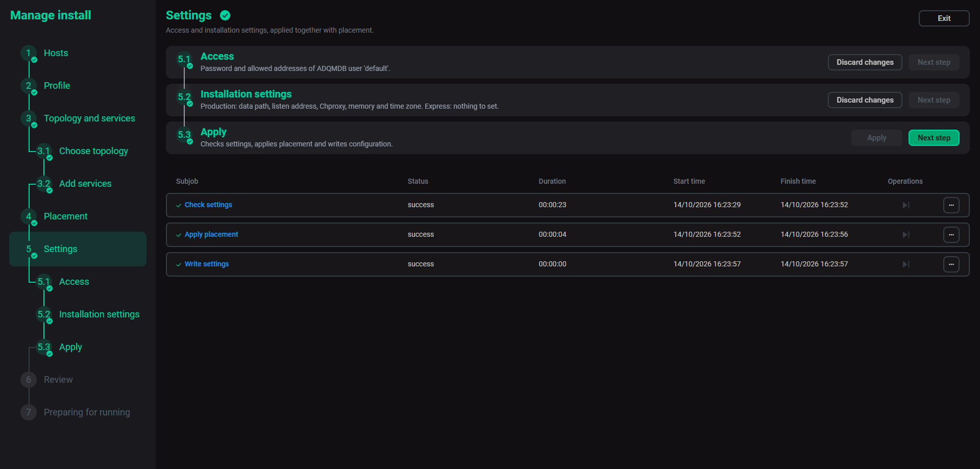Discard changes in Installation settings section
Viewport: 980px width, 469px height.
(x=865, y=100)
